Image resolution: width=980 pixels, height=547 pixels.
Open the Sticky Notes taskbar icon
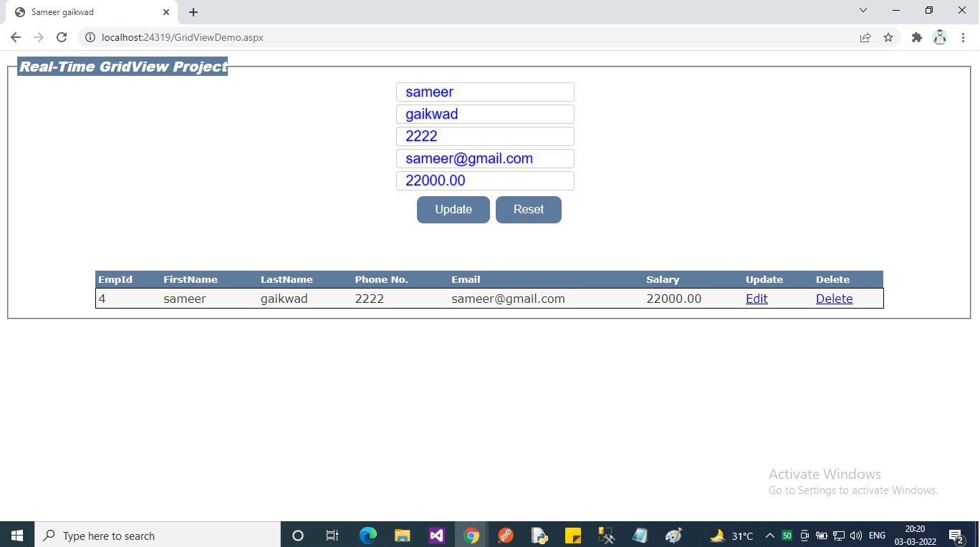tap(573, 535)
